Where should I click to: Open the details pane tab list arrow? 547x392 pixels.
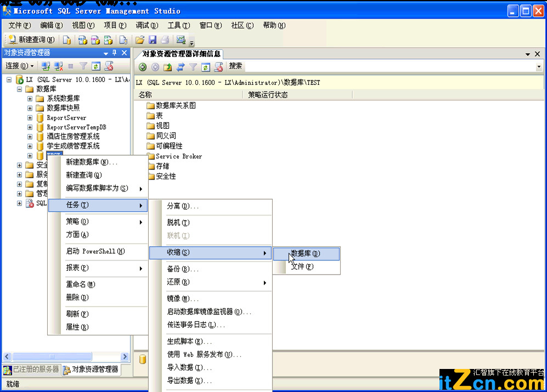click(528, 54)
